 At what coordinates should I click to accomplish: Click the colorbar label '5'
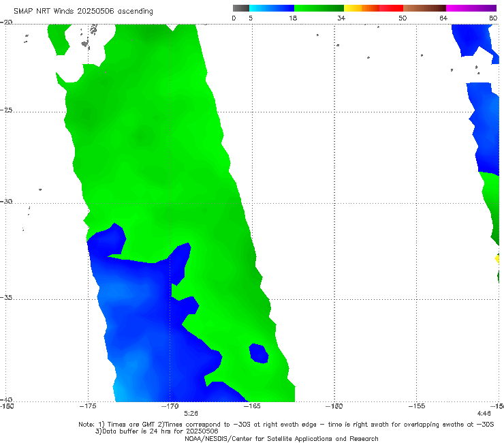(251, 18)
